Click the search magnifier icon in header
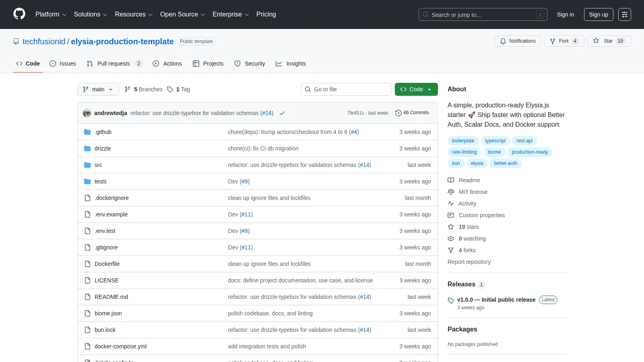The width and height of the screenshot is (644, 362). [425, 14]
